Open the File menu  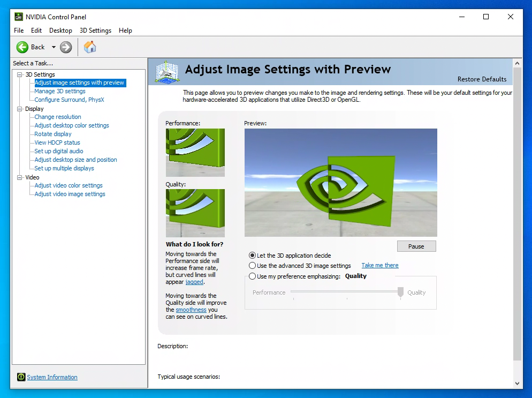tap(19, 30)
